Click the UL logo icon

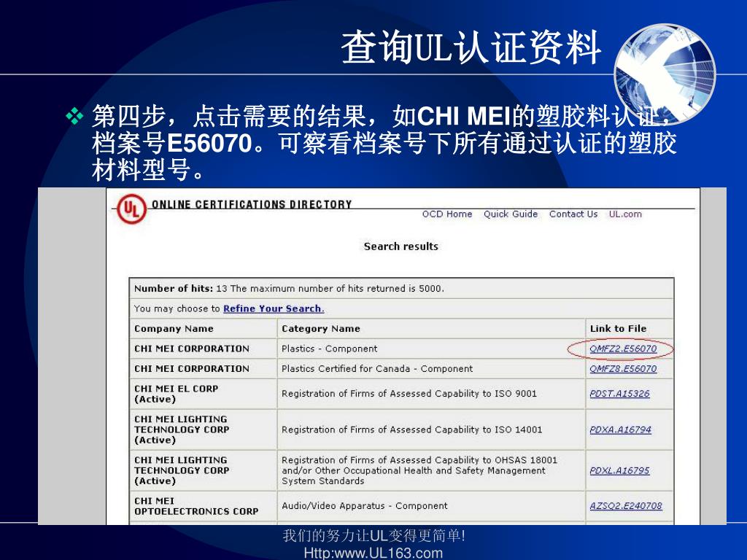(131, 209)
